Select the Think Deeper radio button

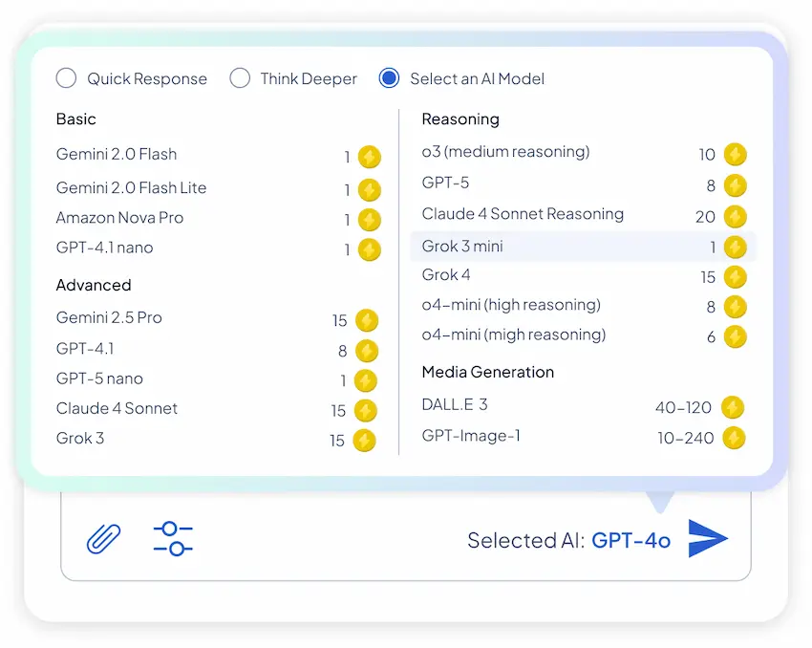coord(240,78)
